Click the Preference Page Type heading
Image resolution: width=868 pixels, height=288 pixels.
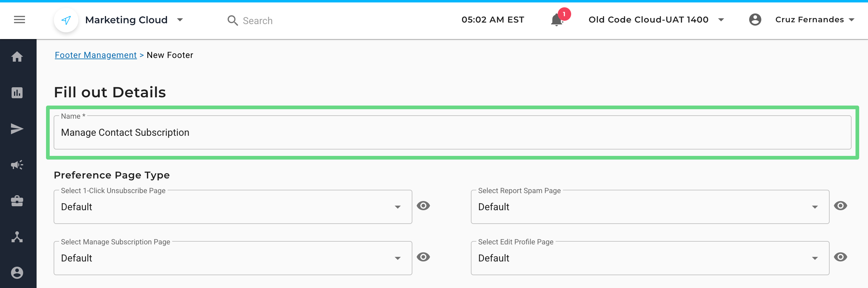click(x=112, y=175)
